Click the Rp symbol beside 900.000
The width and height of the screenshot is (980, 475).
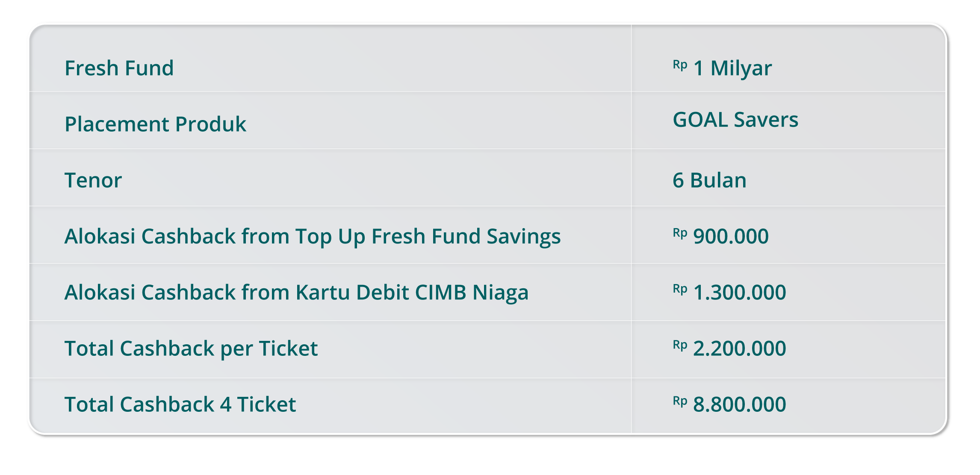point(680,233)
